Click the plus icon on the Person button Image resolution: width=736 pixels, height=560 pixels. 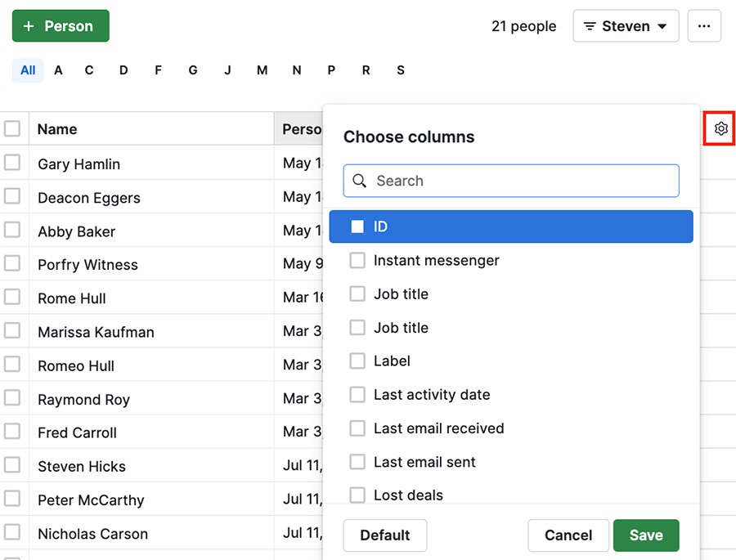(29, 25)
